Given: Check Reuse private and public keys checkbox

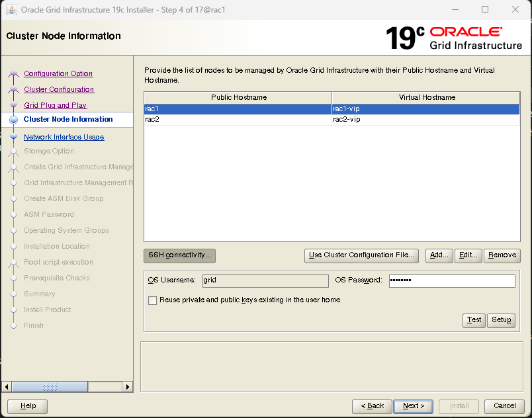Looking at the screenshot, I should (152, 300).
